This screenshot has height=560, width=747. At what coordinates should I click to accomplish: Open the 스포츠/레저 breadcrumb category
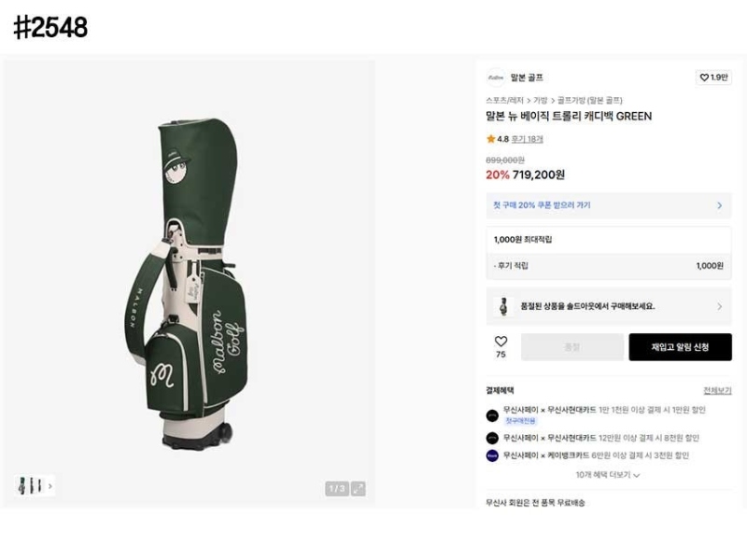[504, 100]
